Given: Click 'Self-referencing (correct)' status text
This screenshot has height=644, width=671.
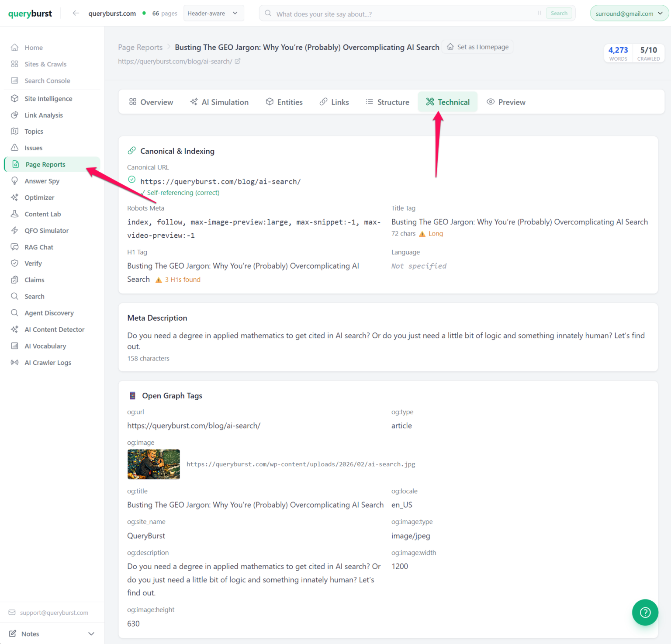Looking at the screenshot, I should coord(183,193).
